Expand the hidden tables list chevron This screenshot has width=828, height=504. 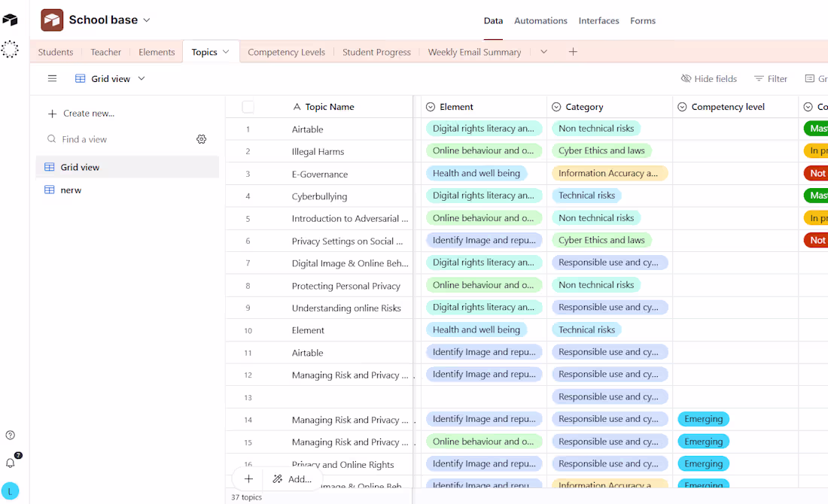click(x=543, y=52)
